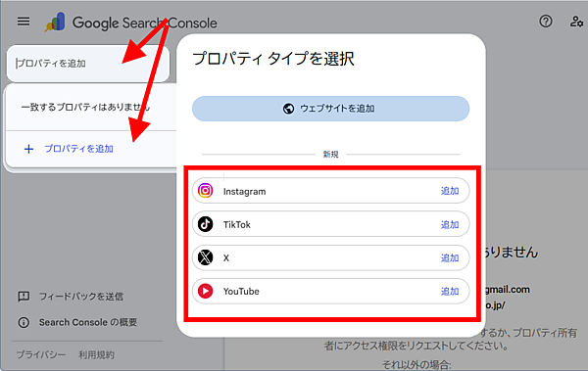Open user settings person-gear icon
Screen dimensions: 588x371
(576, 22)
